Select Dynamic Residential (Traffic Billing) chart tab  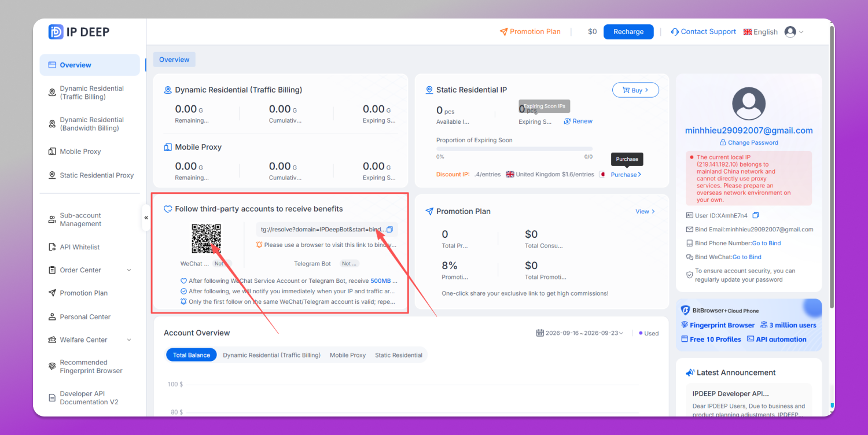point(272,355)
